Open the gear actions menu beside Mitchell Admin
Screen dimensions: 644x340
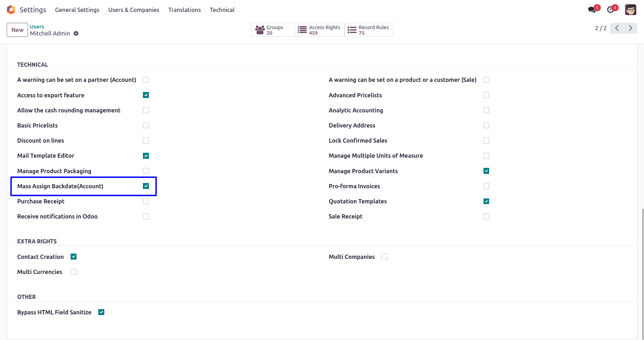(x=76, y=33)
